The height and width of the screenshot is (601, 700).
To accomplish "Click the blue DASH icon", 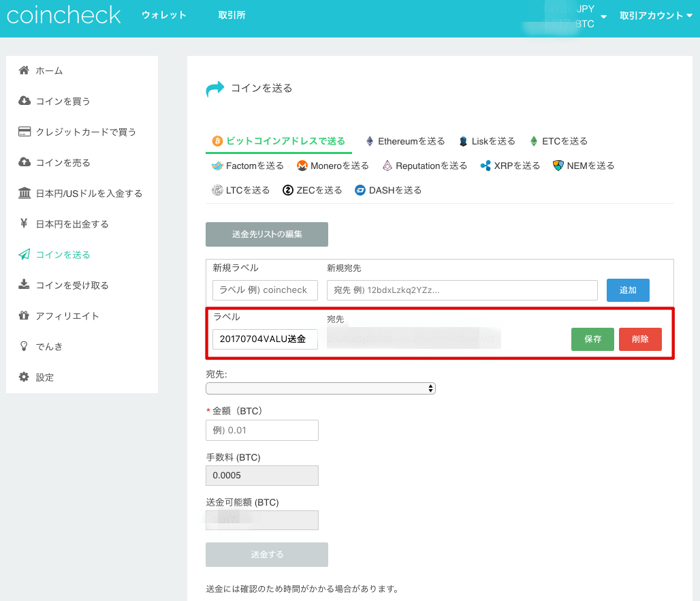I will pos(360,190).
